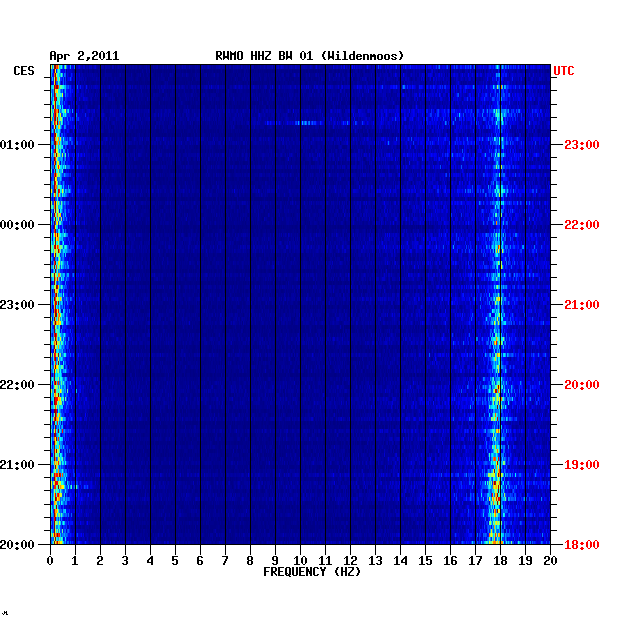Click frequency axis label 1
Image resolution: width=630 pixels, height=624 pixels.
(x=75, y=561)
